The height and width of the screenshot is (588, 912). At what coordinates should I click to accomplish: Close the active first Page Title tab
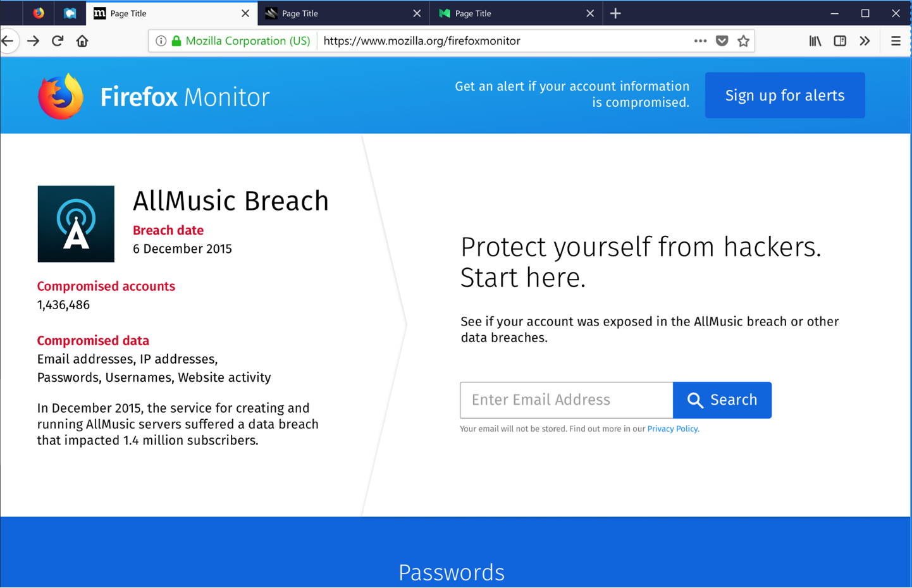tap(245, 13)
